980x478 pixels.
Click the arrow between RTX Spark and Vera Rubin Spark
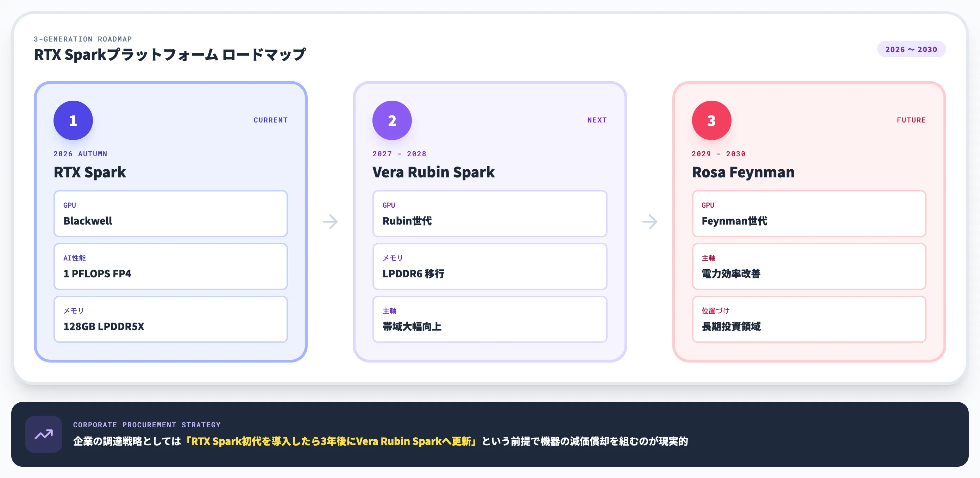[330, 222]
